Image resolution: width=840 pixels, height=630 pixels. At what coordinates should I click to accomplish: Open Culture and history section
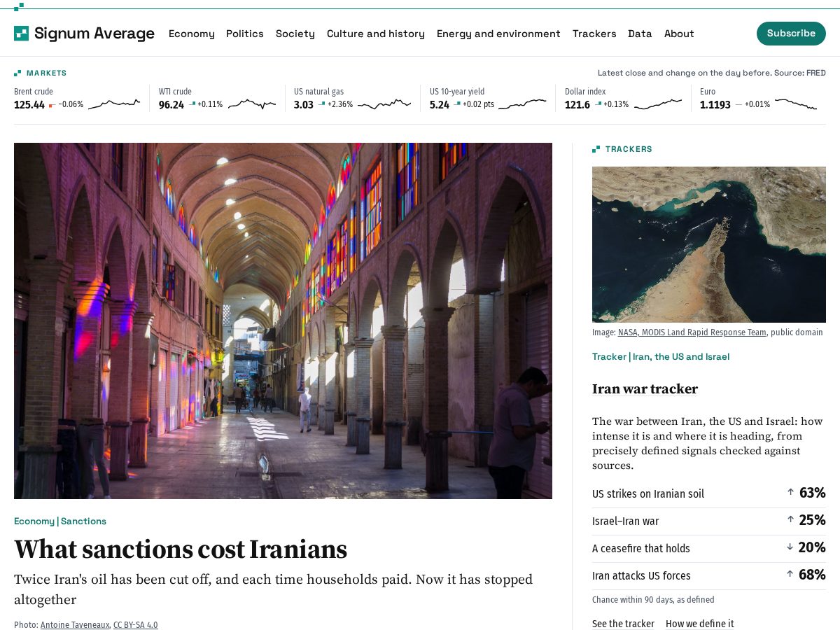[x=376, y=34]
